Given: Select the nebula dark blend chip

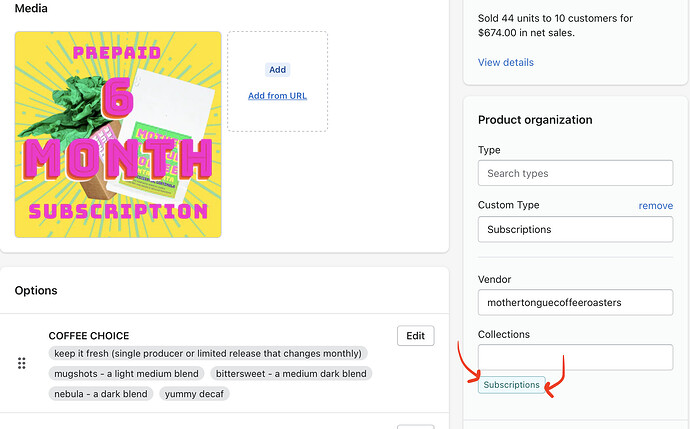Looking at the screenshot, I should (101, 394).
